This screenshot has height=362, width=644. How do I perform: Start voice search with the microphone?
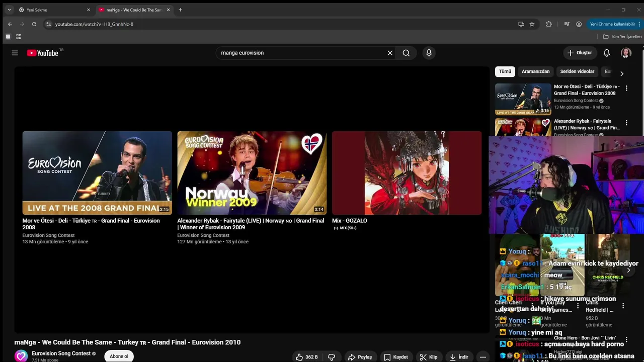tap(429, 53)
